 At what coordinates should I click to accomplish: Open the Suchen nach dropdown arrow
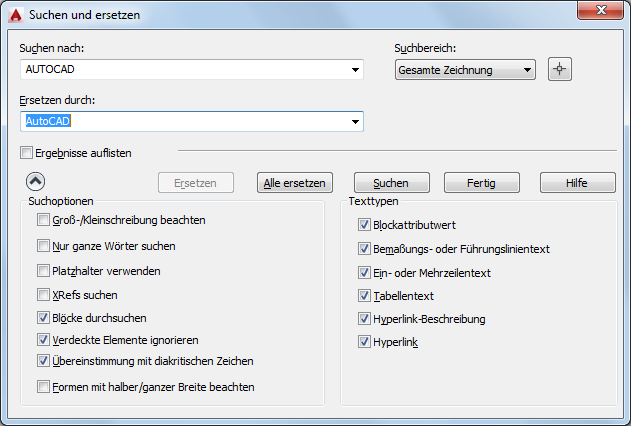(x=355, y=70)
